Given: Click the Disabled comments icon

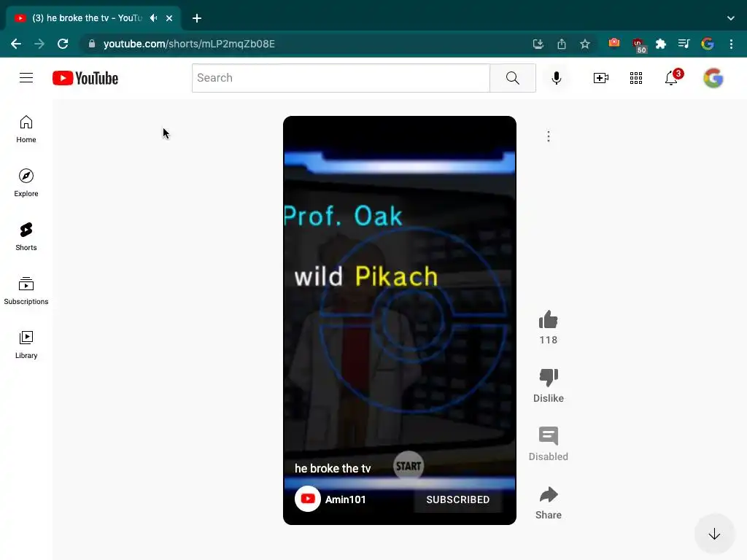Looking at the screenshot, I should point(549,436).
